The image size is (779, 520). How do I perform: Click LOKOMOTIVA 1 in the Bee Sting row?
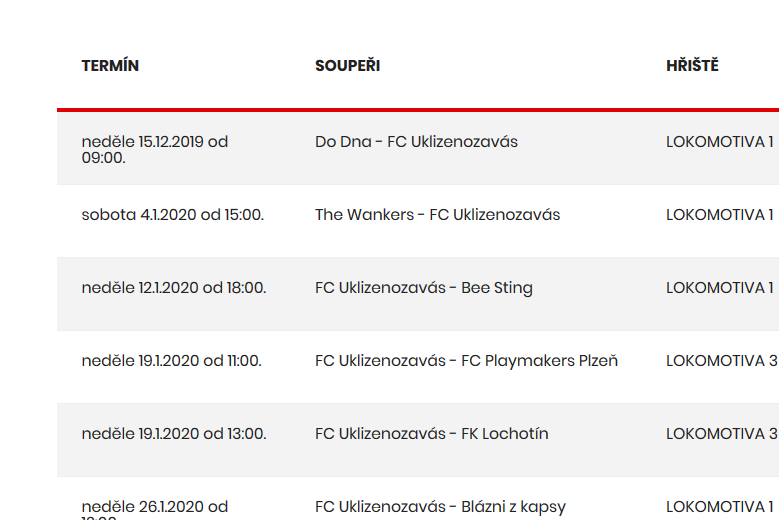pos(719,288)
